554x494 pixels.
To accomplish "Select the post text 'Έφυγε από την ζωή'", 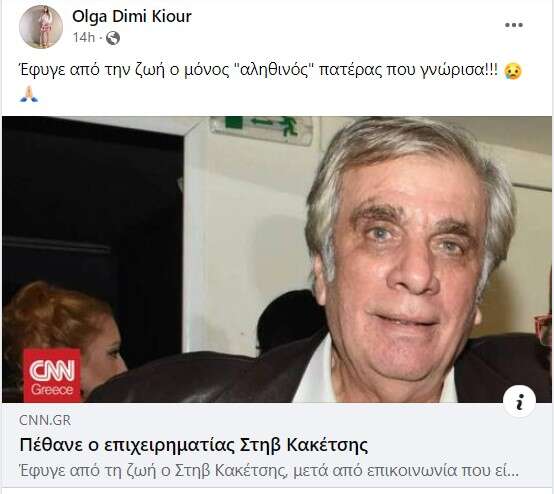I will [x=91, y=71].
